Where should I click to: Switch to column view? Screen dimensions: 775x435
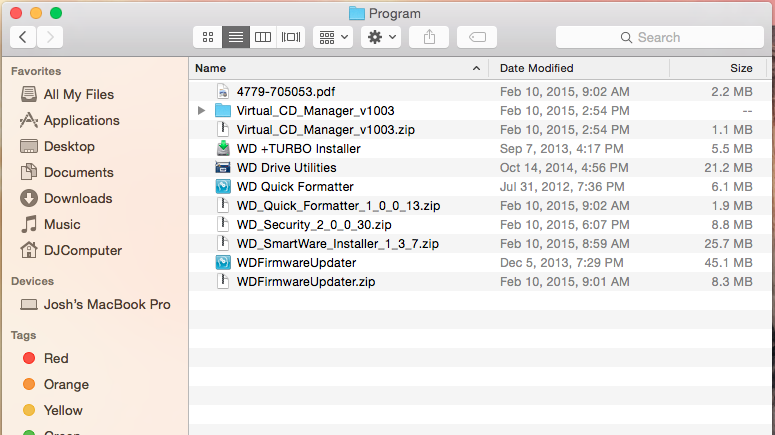(263, 37)
